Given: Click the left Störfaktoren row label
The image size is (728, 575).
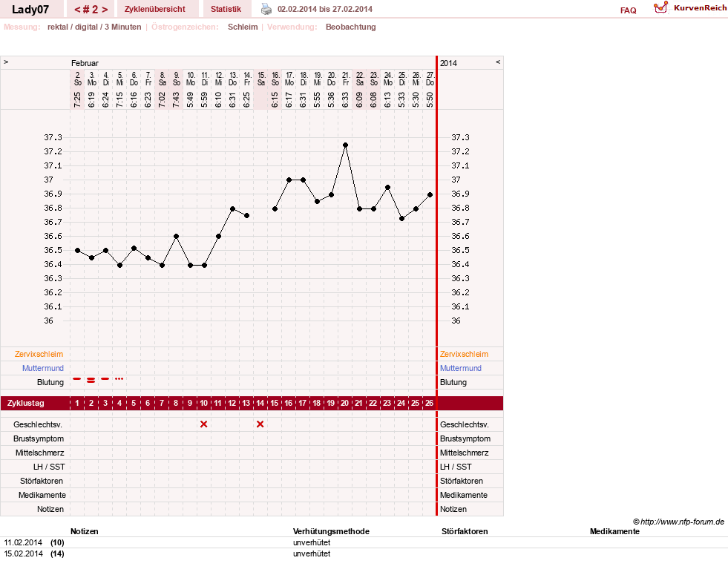Looking at the screenshot, I should (x=42, y=481).
